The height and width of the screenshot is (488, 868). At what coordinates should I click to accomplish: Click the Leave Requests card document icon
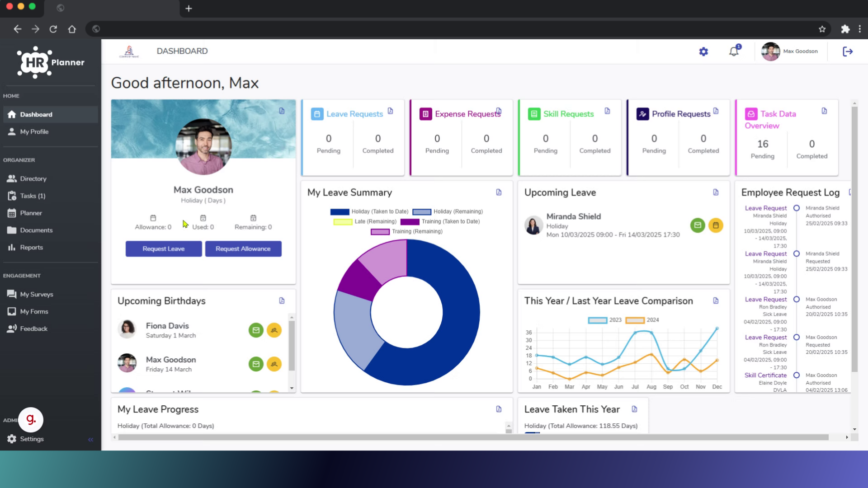pyautogui.click(x=391, y=111)
